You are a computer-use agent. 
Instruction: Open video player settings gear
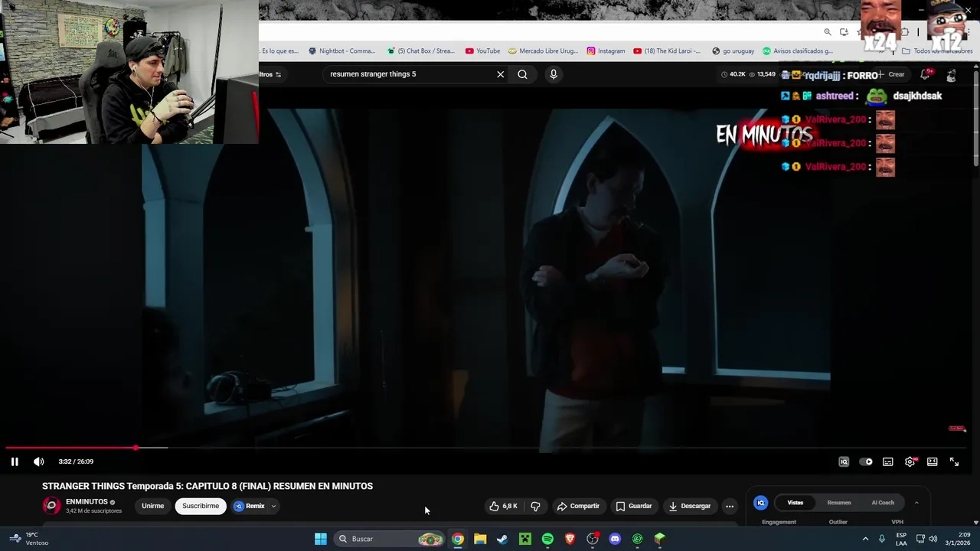[x=910, y=461]
